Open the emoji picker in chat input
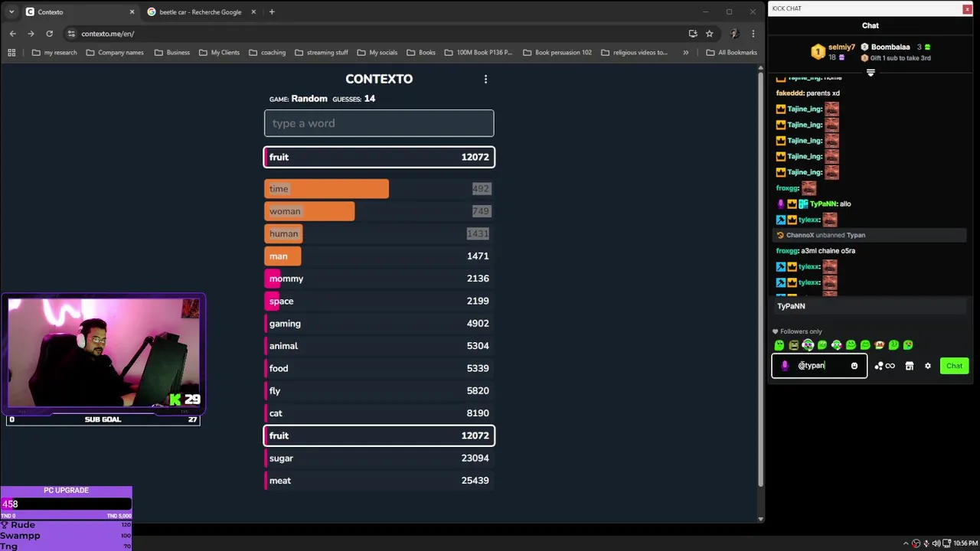 (x=854, y=366)
